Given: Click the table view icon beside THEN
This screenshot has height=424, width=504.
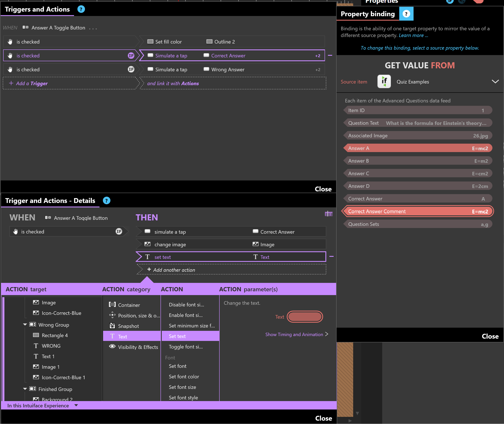Looking at the screenshot, I should (x=328, y=214).
